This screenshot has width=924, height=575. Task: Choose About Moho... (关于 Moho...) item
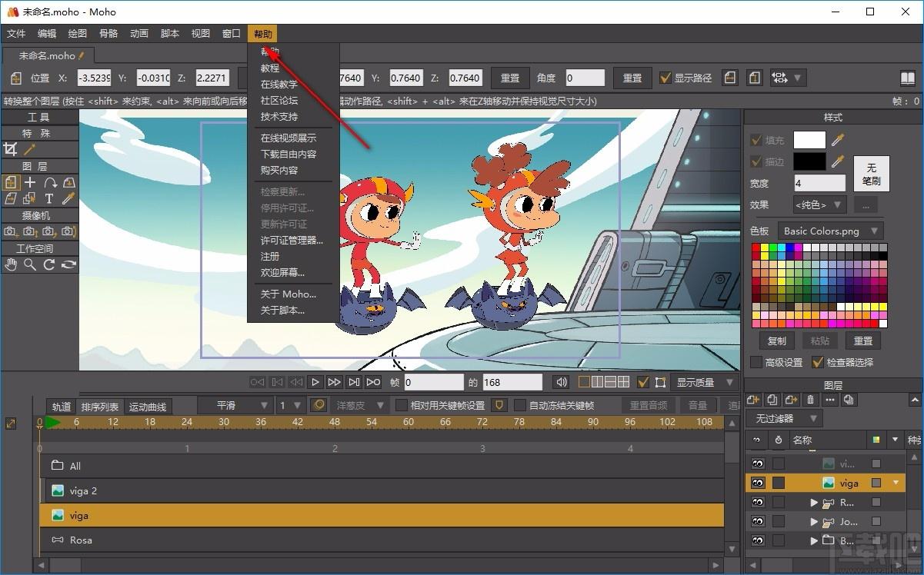click(x=289, y=294)
